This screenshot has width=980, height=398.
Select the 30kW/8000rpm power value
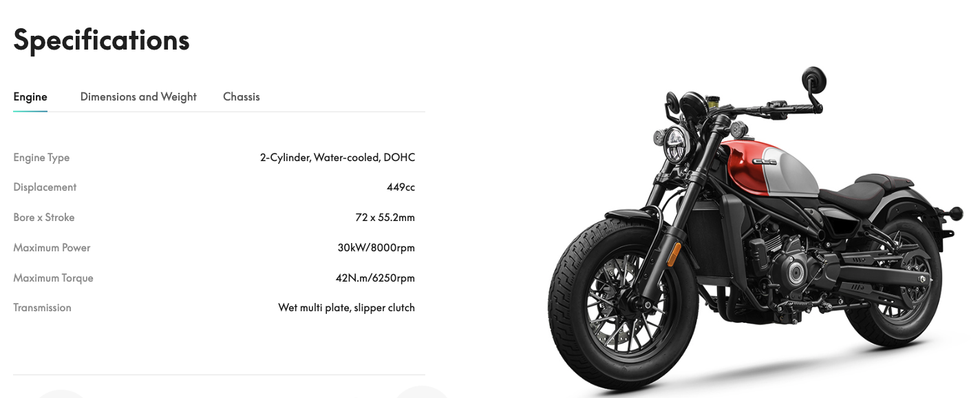point(376,248)
